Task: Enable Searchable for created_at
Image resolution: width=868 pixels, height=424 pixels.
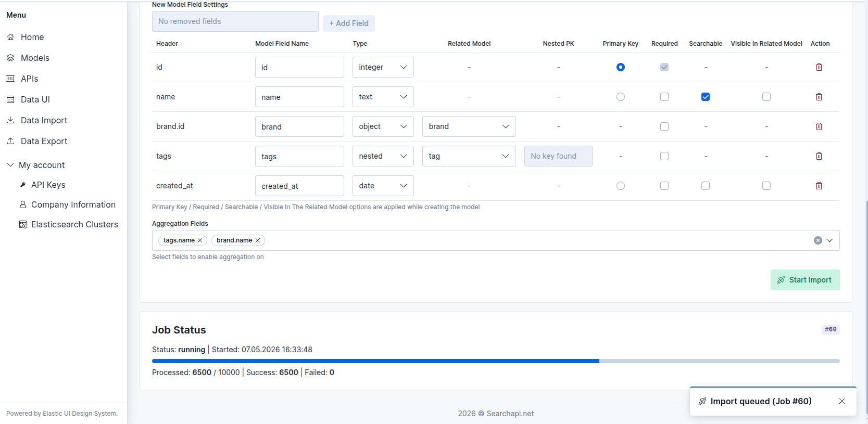Action: click(x=706, y=186)
